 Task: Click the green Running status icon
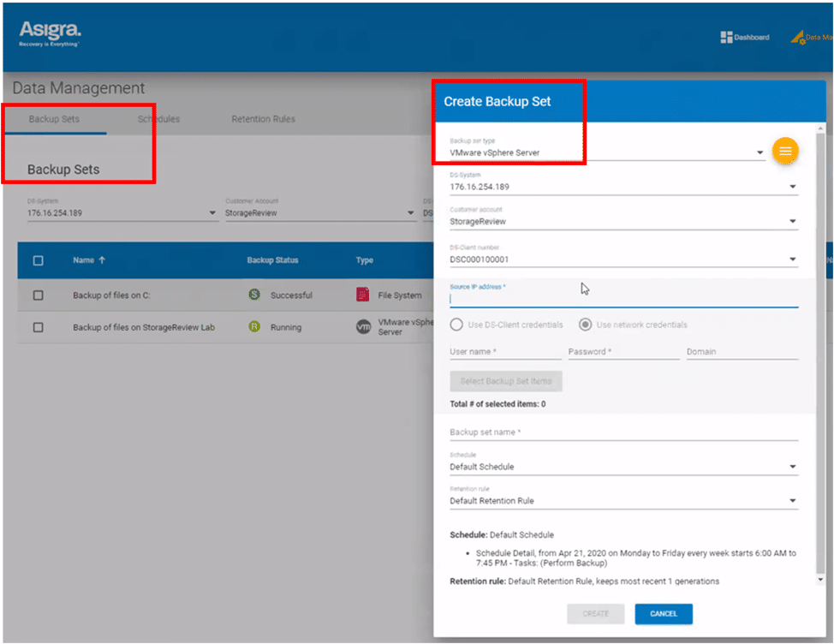pos(254,326)
